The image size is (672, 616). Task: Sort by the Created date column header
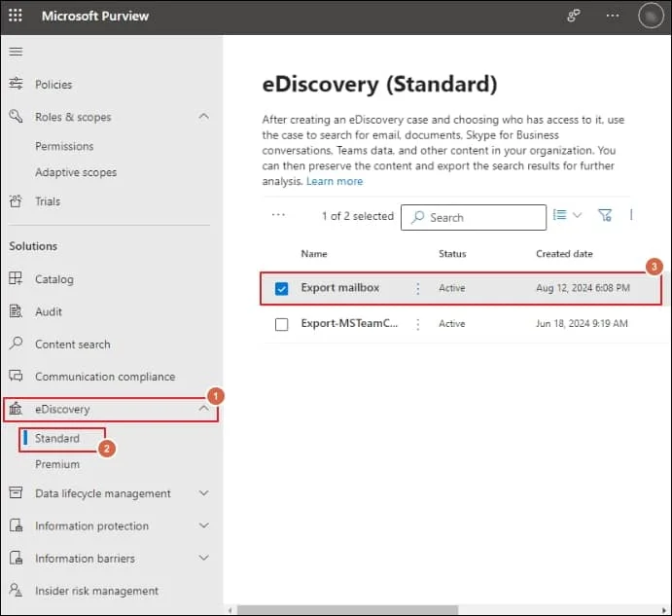click(x=564, y=254)
